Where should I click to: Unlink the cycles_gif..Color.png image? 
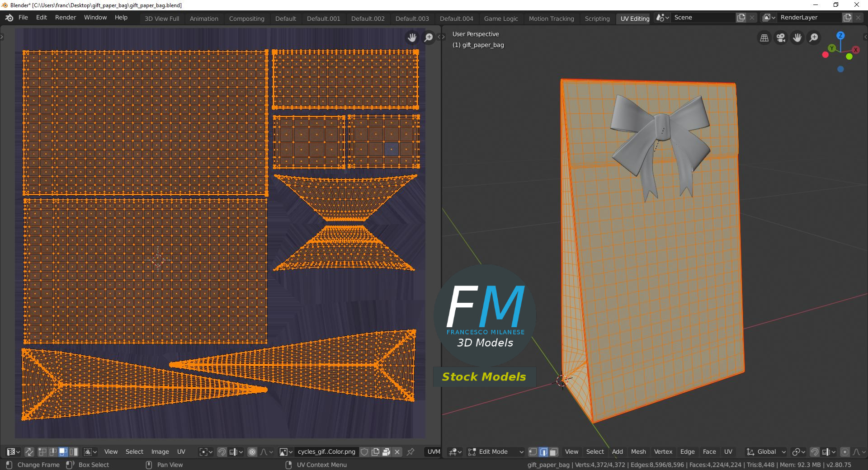pos(397,452)
